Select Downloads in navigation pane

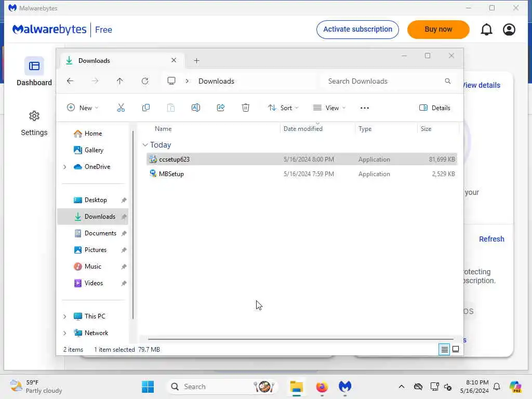click(x=92, y=217)
